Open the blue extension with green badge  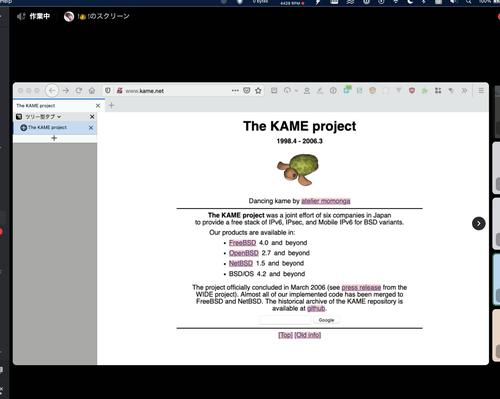click(347, 90)
